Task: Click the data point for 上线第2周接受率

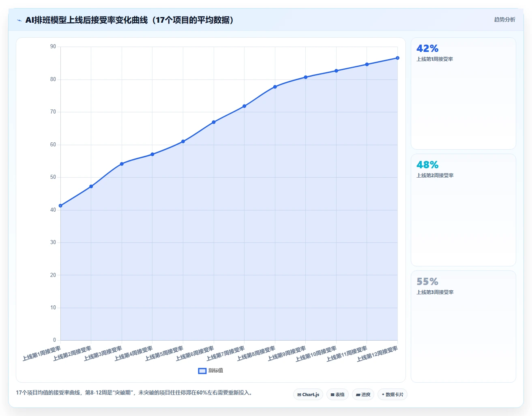Action: tap(91, 187)
